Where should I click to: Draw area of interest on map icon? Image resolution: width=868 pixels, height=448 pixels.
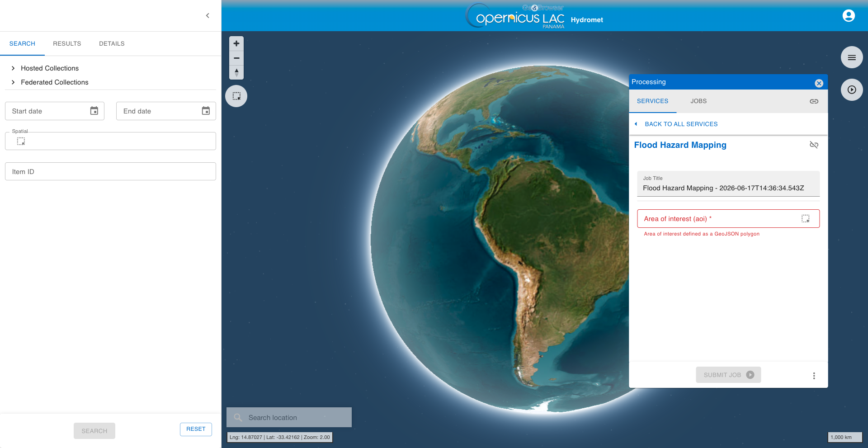click(x=806, y=219)
